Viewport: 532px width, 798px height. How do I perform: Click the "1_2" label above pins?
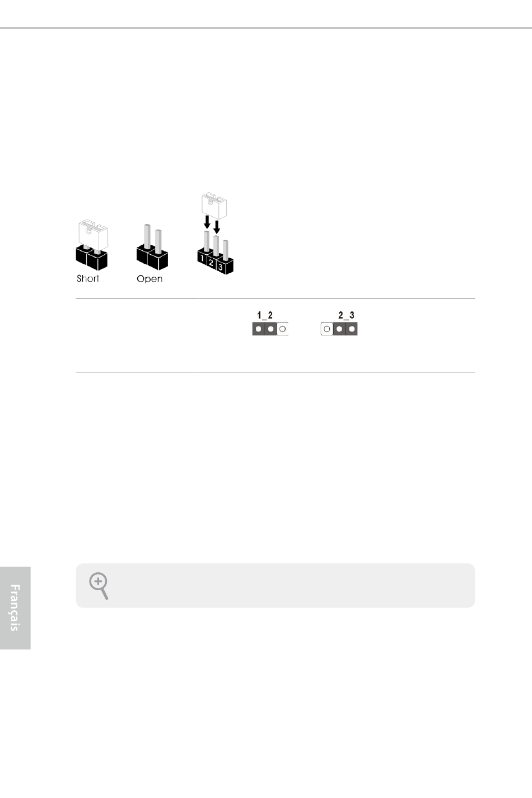point(265,316)
